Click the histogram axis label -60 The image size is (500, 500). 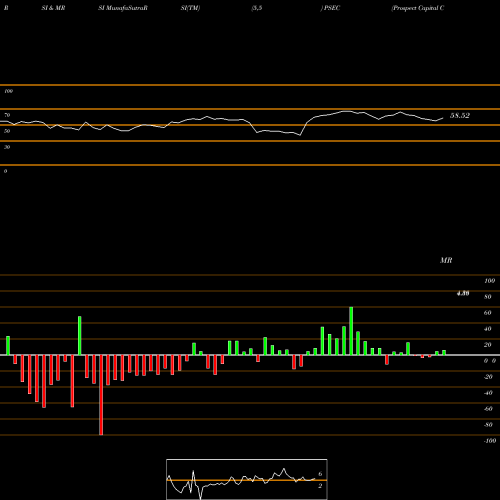pos(488,409)
